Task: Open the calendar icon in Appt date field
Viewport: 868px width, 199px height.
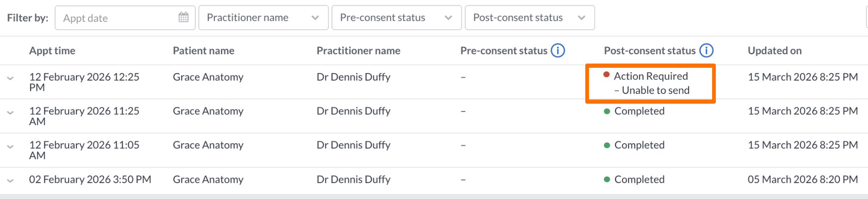Action: pyautogui.click(x=184, y=18)
